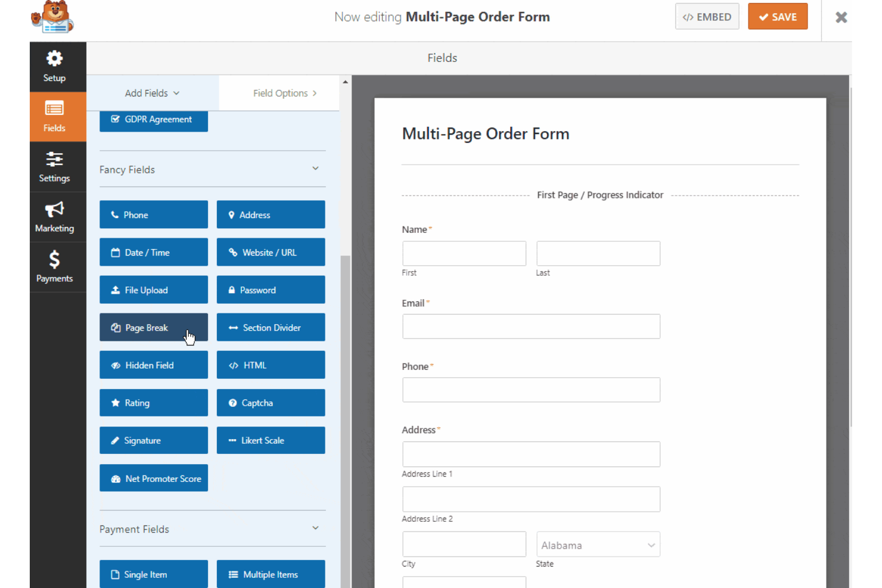
Task: Click the Embed button
Action: 707,17
